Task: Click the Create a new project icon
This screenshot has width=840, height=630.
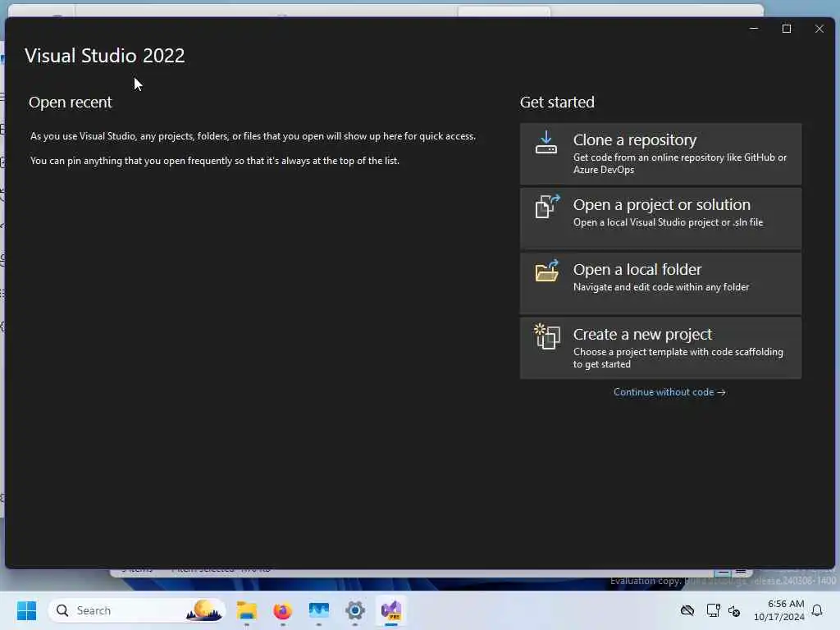Action: tap(547, 336)
